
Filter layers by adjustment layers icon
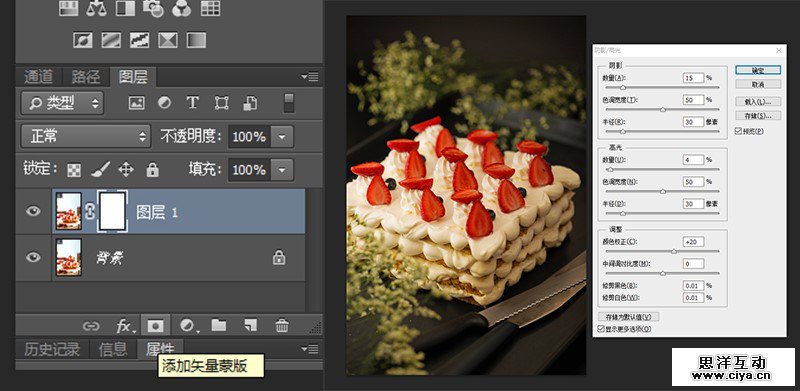(164, 103)
